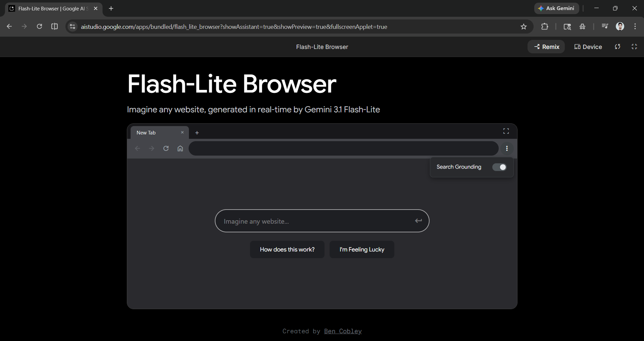The width and height of the screenshot is (644, 341).
Task: Open the Device selector
Action: 588,47
